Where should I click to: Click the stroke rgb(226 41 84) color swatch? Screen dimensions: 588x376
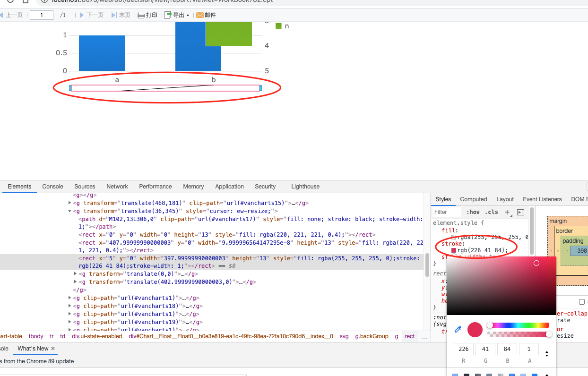pos(454,250)
